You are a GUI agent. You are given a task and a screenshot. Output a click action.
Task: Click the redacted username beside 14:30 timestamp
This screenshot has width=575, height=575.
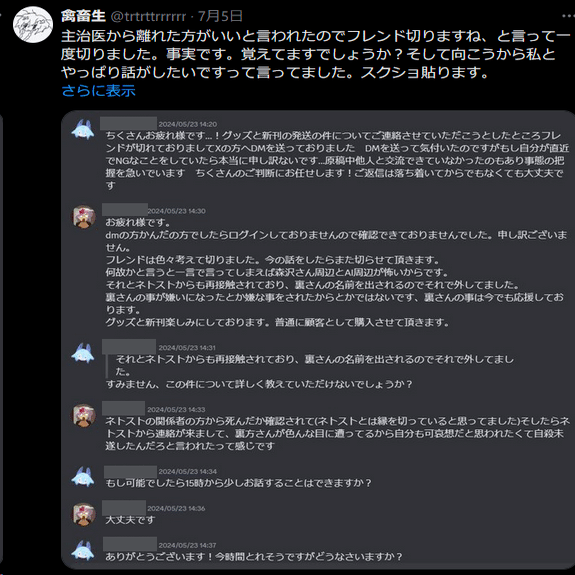point(125,209)
